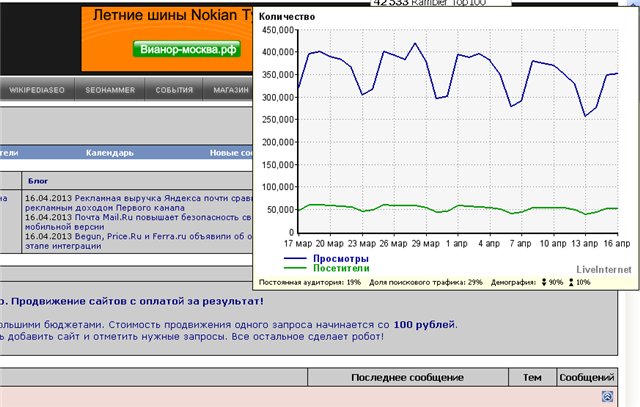Click the 29 мар date axis label
The width and height of the screenshot is (640, 407).
425,244
